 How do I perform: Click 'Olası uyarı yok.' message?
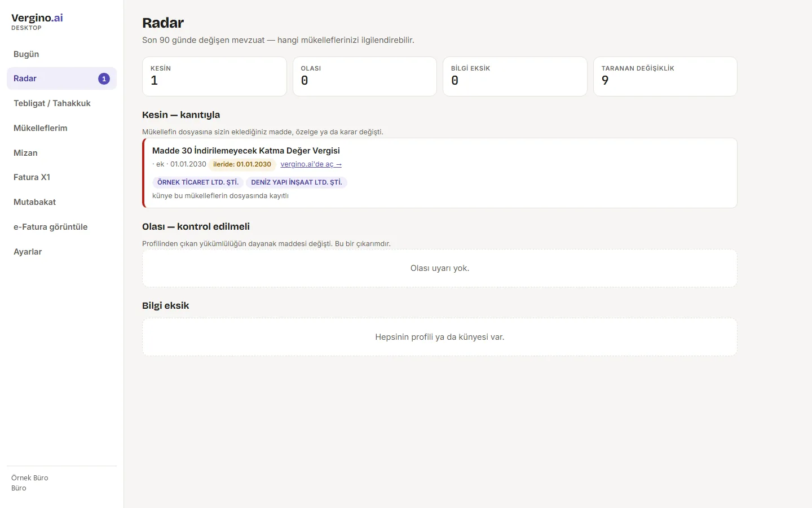point(440,268)
